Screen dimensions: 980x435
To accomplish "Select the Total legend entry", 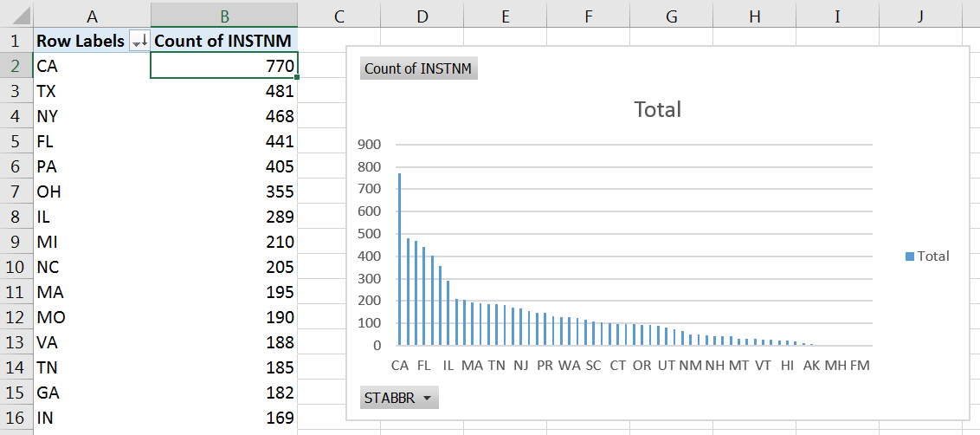I will (927, 256).
